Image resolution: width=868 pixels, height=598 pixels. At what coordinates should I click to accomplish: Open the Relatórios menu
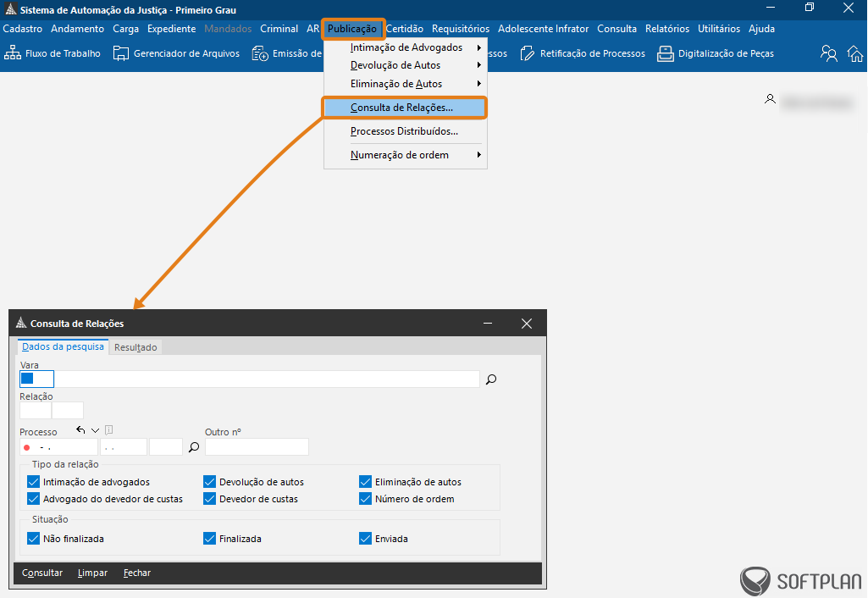click(x=667, y=29)
